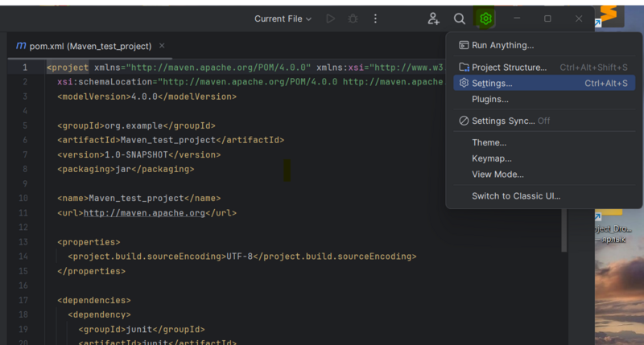Click the <project opening tag on line 1
This screenshot has height=345, width=644.
pos(68,68)
